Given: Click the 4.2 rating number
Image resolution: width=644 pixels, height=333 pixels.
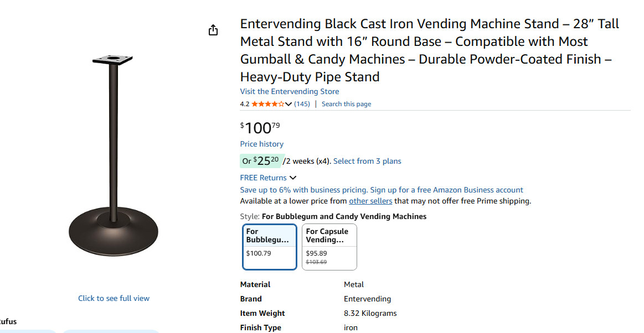Looking at the screenshot, I should pyautogui.click(x=244, y=104).
